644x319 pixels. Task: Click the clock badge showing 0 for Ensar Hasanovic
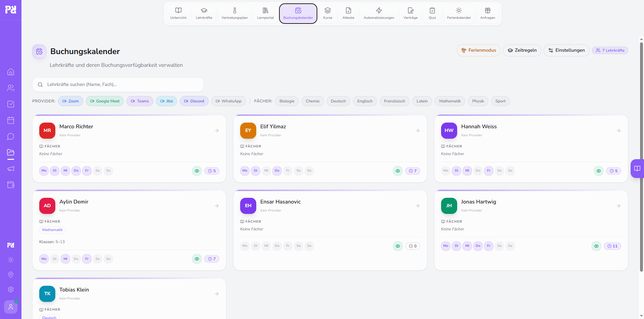click(x=413, y=246)
